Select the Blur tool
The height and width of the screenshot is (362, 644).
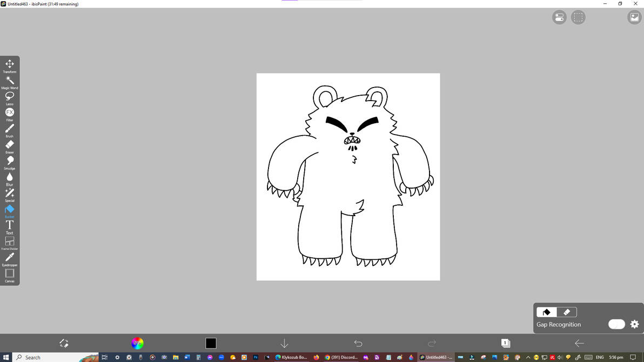tap(10, 177)
